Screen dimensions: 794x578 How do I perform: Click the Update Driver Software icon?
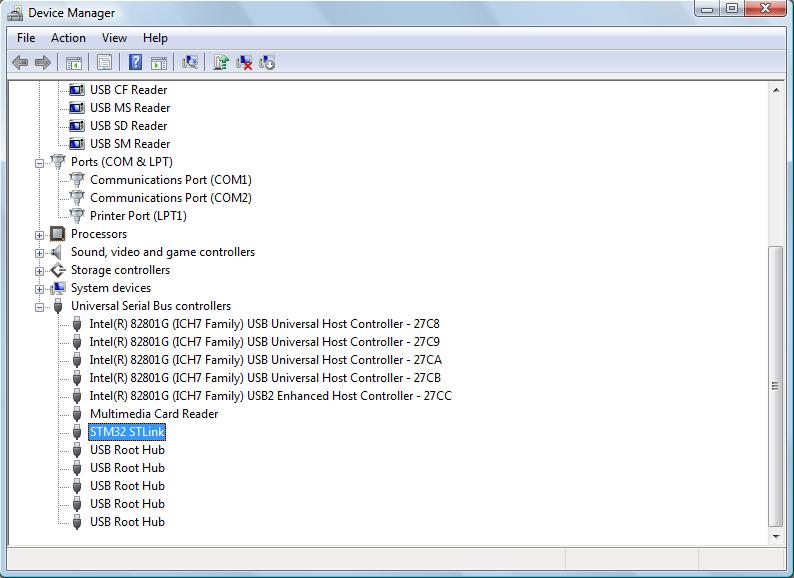[x=221, y=62]
